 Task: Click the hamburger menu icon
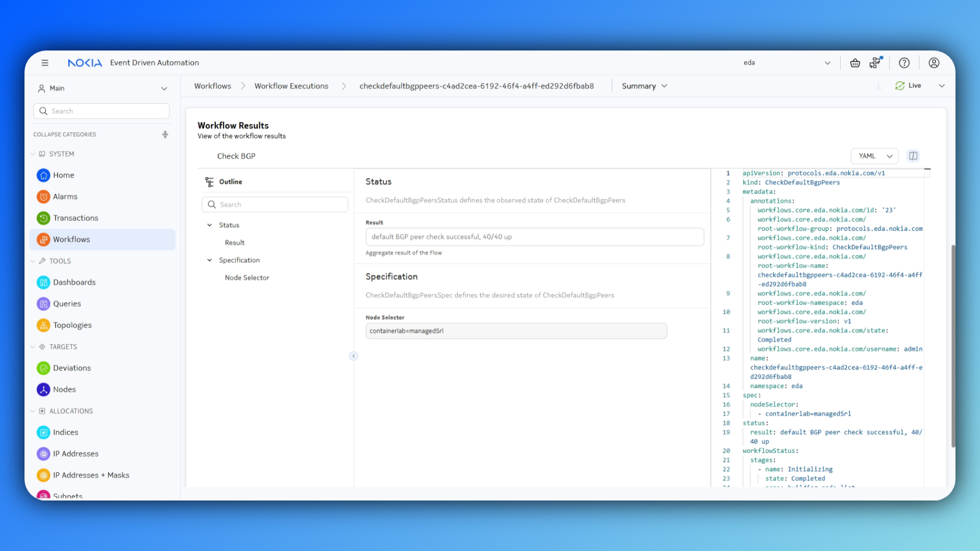pyautogui.click(x=45, y=63)
